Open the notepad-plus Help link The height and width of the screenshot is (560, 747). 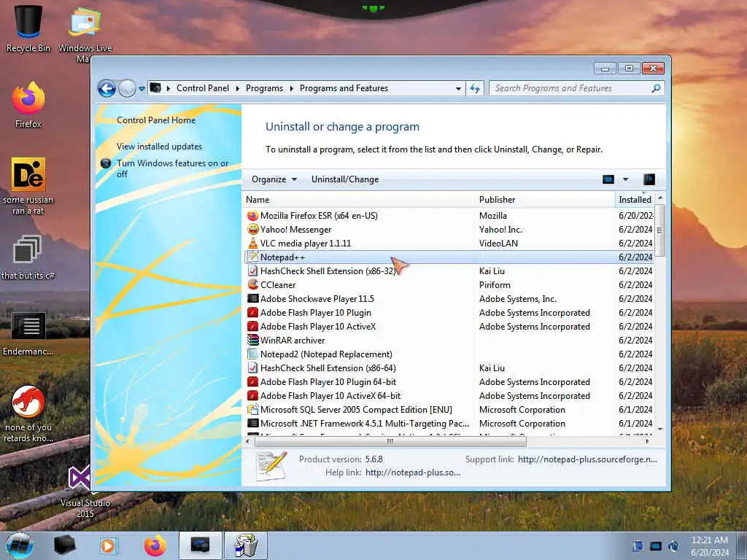pos(413,472)
